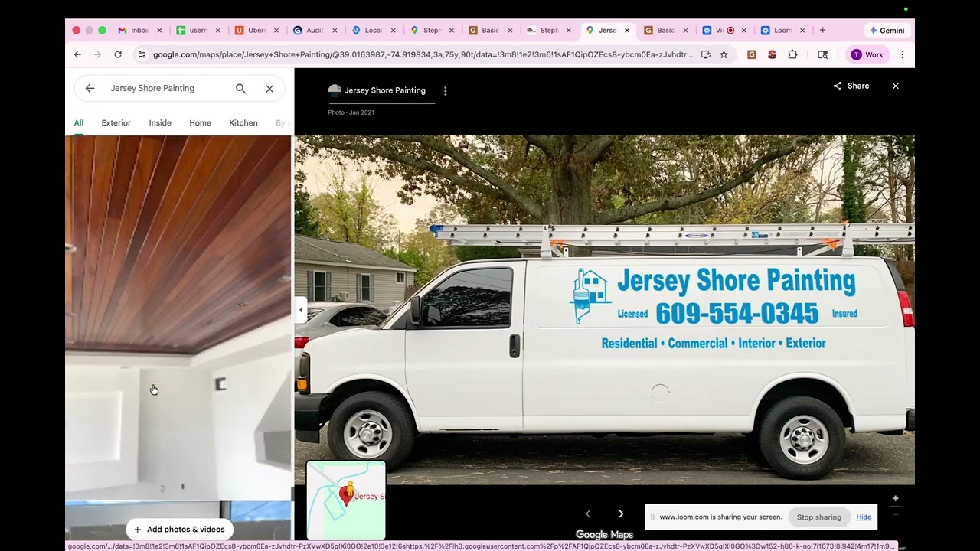Viewport: 980px width, 551px height.
Task: Zoom in on the photo
Action: coord(895,498)
